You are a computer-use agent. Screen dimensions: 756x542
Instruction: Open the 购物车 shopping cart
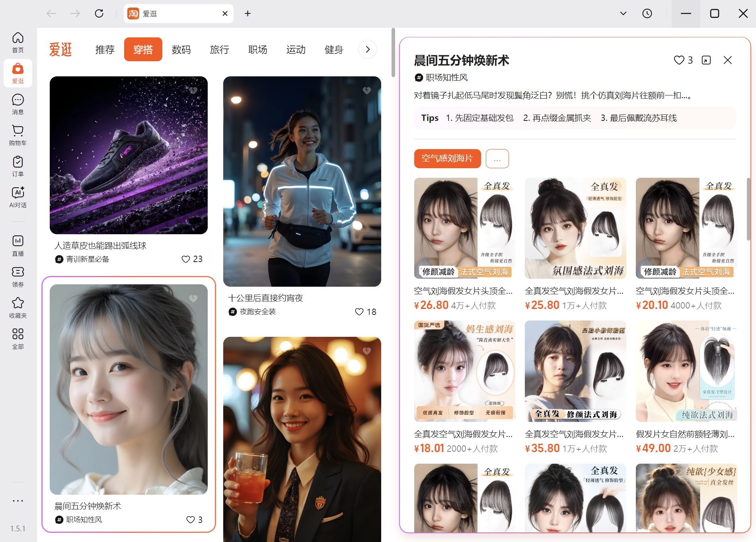[18, 135]
